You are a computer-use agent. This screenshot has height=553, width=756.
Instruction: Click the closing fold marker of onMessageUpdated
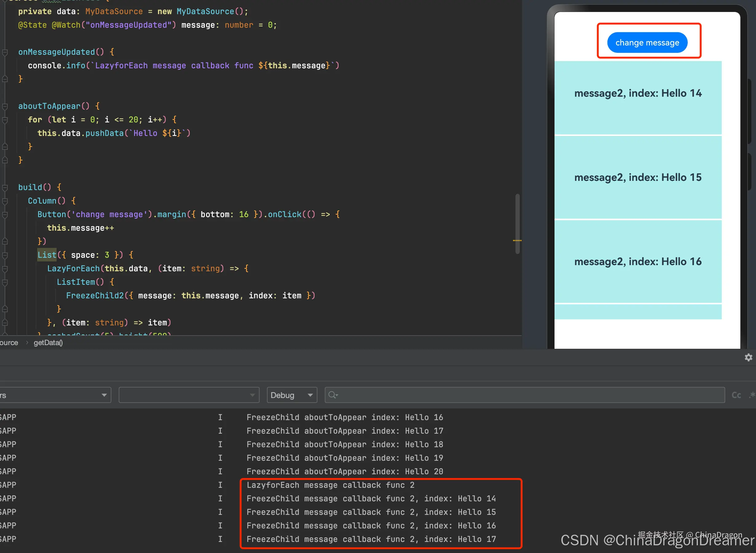(x=5, y=79)
